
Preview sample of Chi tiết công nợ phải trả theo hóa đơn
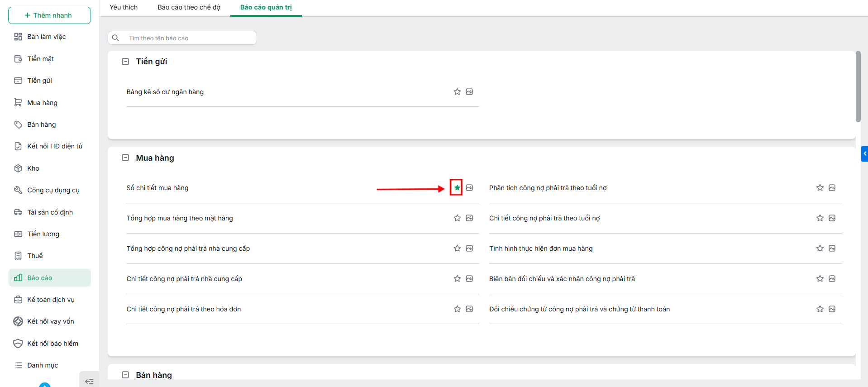point(469,309)
